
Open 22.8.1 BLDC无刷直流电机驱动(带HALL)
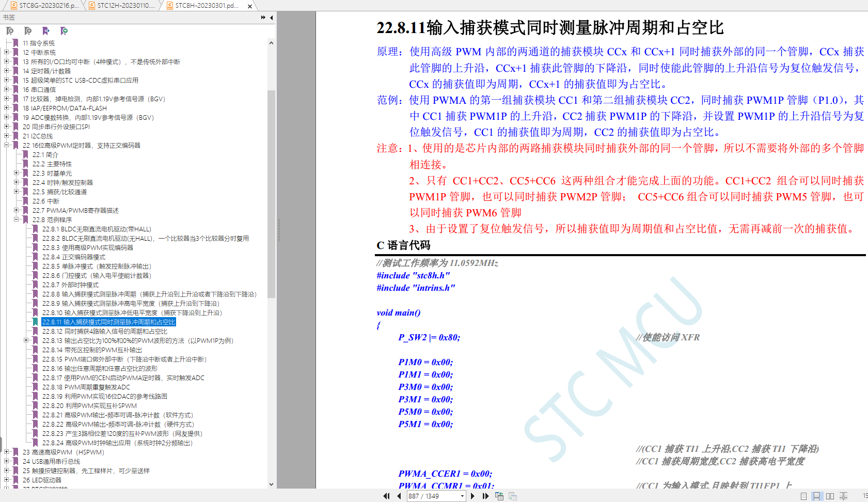point(97,229)
